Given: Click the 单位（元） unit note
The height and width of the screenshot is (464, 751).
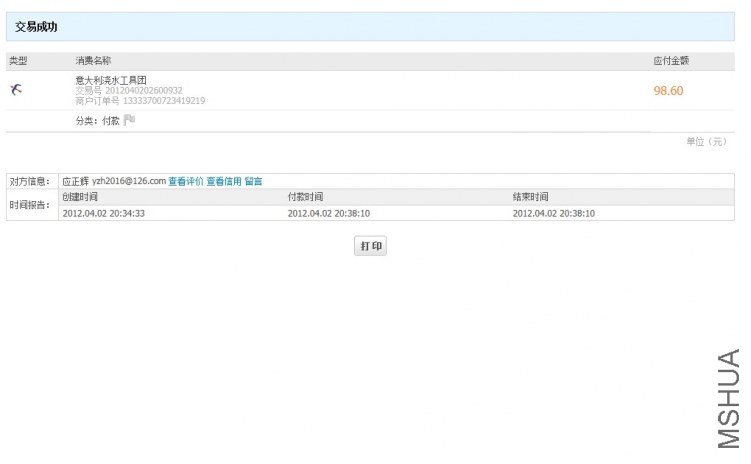Looking at the screenshot, I should pos(707,142).
